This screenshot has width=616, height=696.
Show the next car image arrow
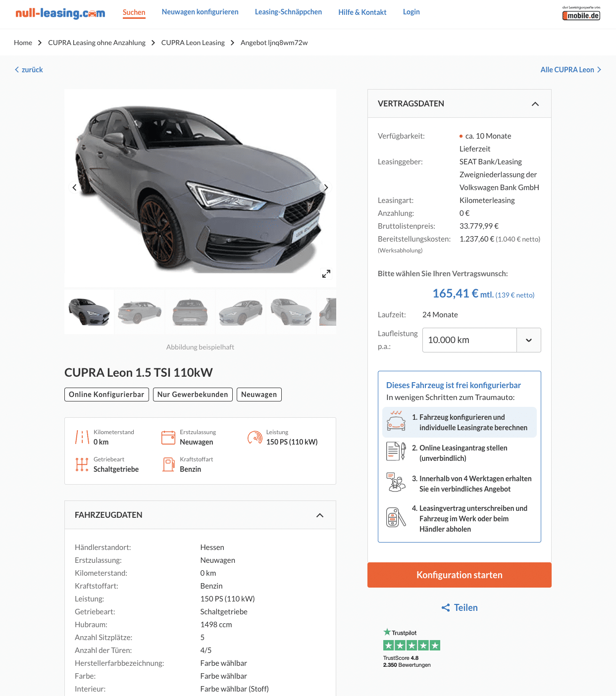pos(326,188)
